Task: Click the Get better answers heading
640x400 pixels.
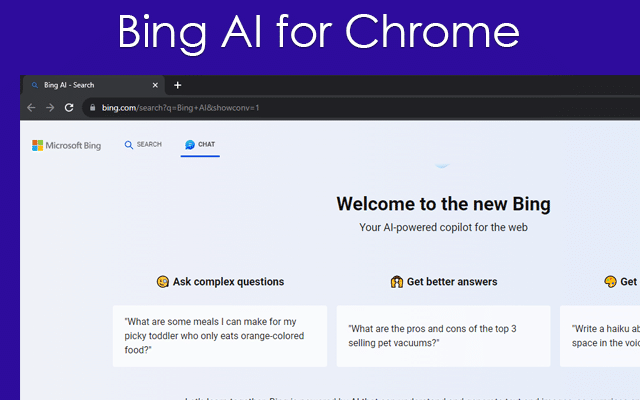Action: (x=452, y=282)
